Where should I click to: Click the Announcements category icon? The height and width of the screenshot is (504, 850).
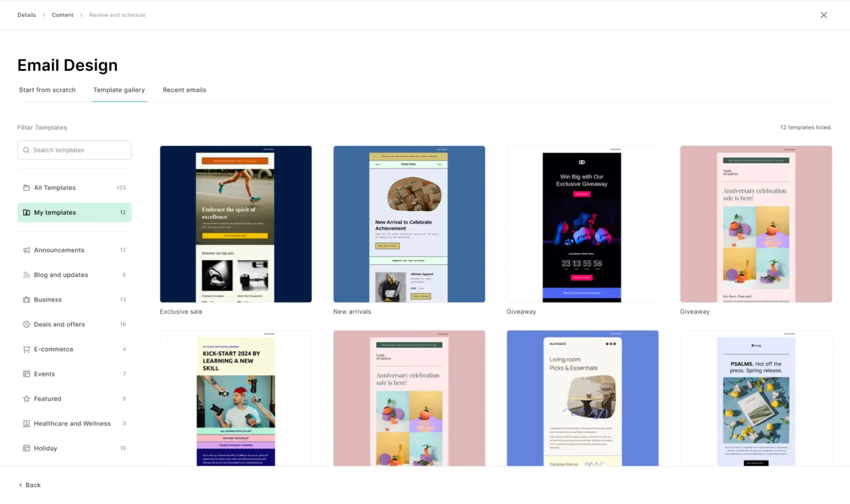(x=26, y=249)
